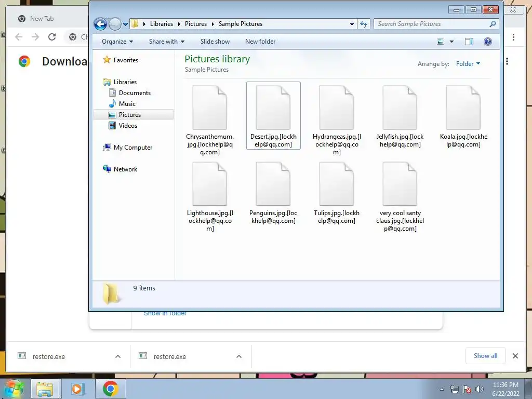
Task: Open Downloads page three-dot menu
Action: coord(507,61)
